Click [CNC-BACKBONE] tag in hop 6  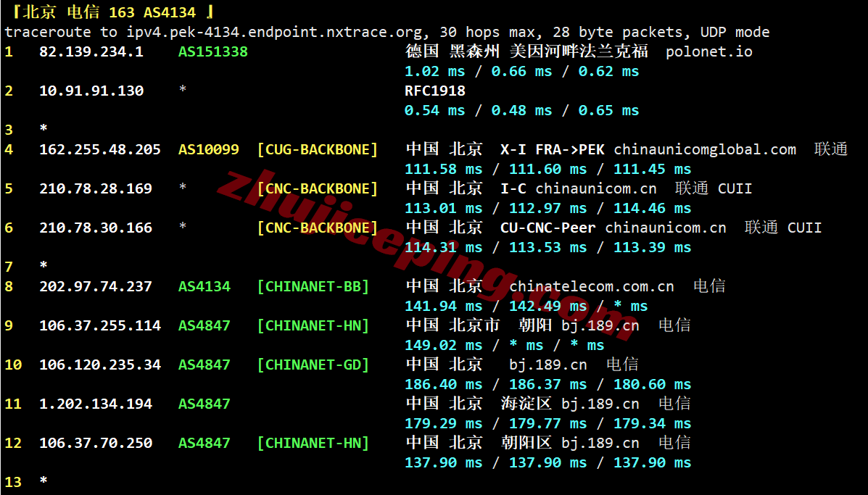point(318,228)
